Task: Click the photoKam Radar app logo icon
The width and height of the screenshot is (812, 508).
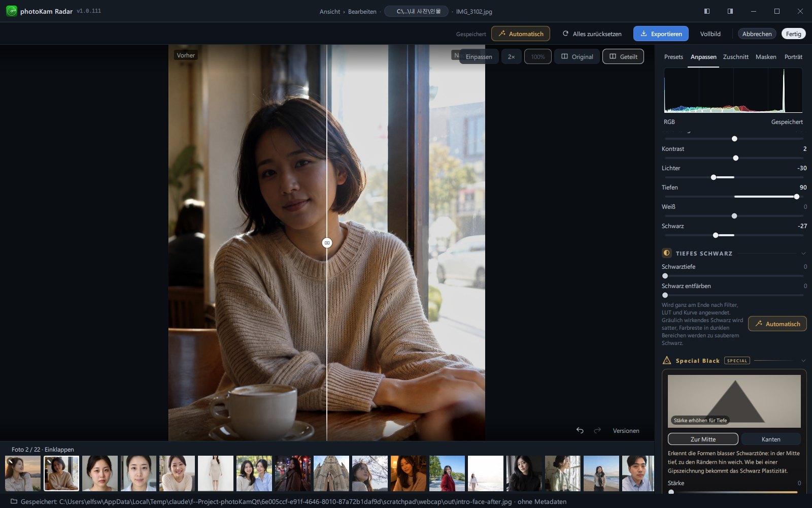Action: [x=11, y=11]
